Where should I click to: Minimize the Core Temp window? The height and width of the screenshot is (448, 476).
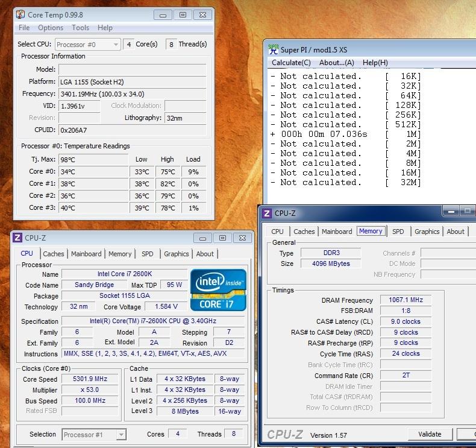click(163, 15)
